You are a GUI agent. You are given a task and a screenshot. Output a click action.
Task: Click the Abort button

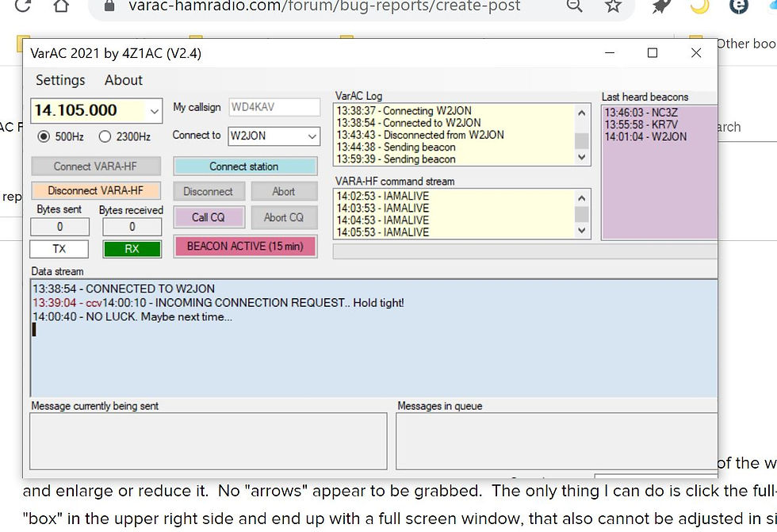(x=284, y=191)
